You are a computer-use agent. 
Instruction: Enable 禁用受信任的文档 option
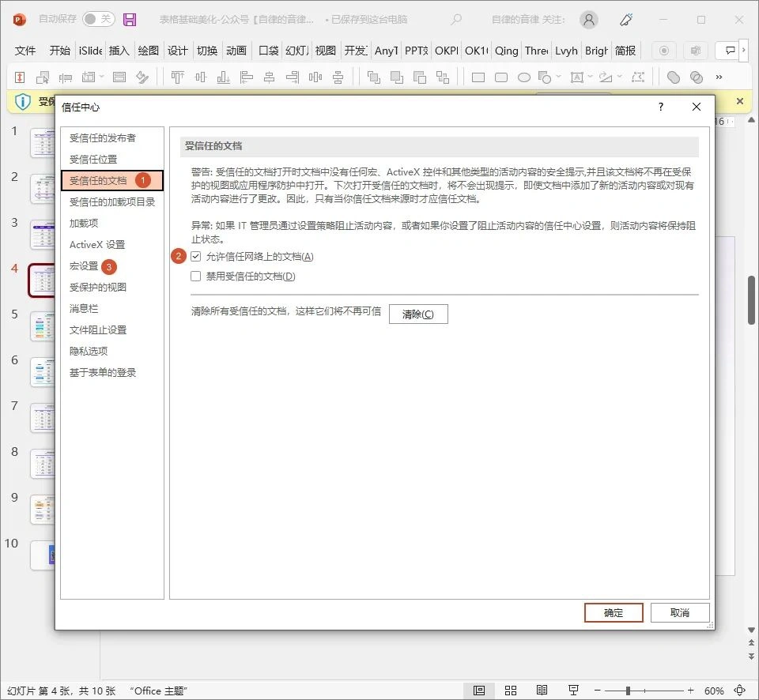coord(194,276)
